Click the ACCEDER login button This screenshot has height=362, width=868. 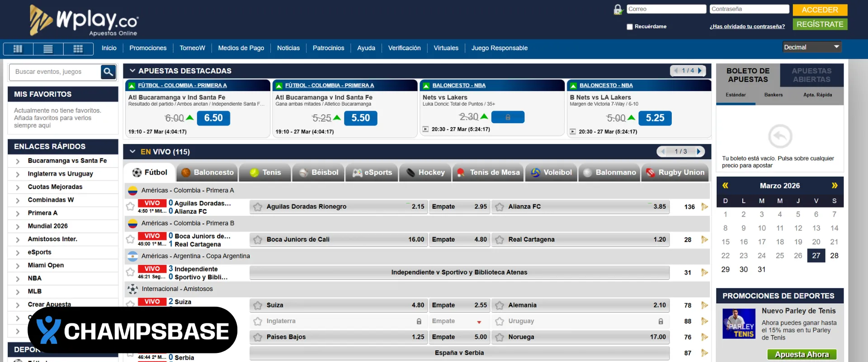coord(820,10)
